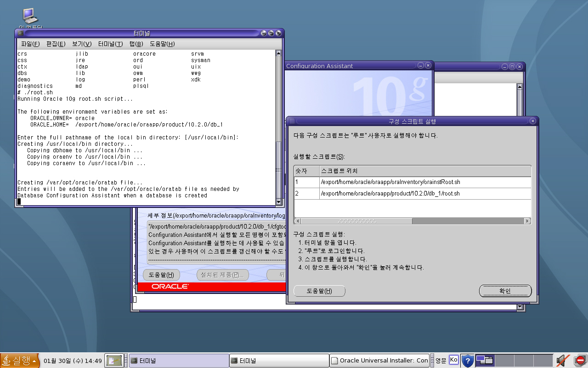Click the ORACLE logo in installer
588x368 pixels.
tap(170, 287)
